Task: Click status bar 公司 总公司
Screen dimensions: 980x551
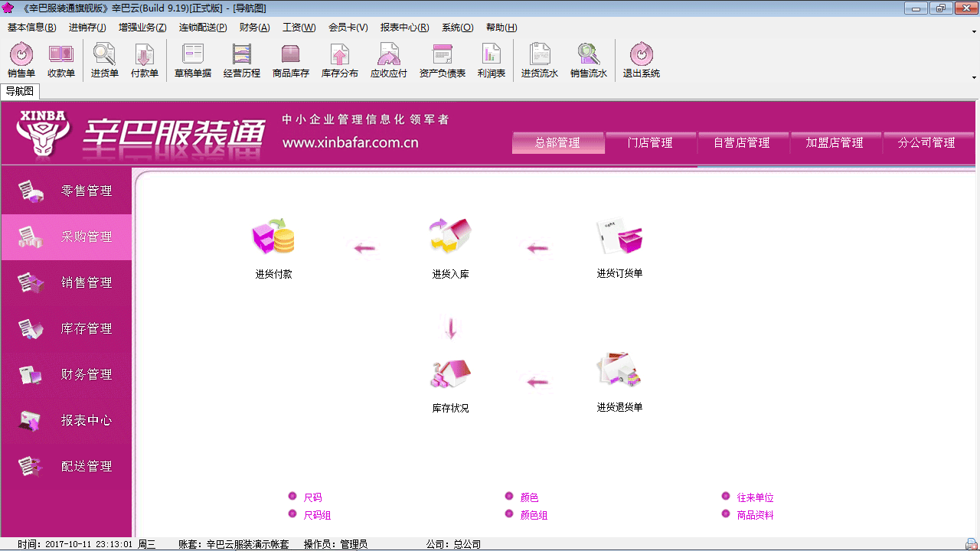Action: click(x=453, y=544)
